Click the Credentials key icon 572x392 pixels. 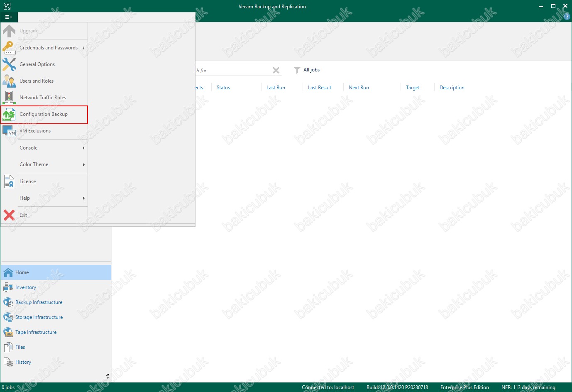9,48
